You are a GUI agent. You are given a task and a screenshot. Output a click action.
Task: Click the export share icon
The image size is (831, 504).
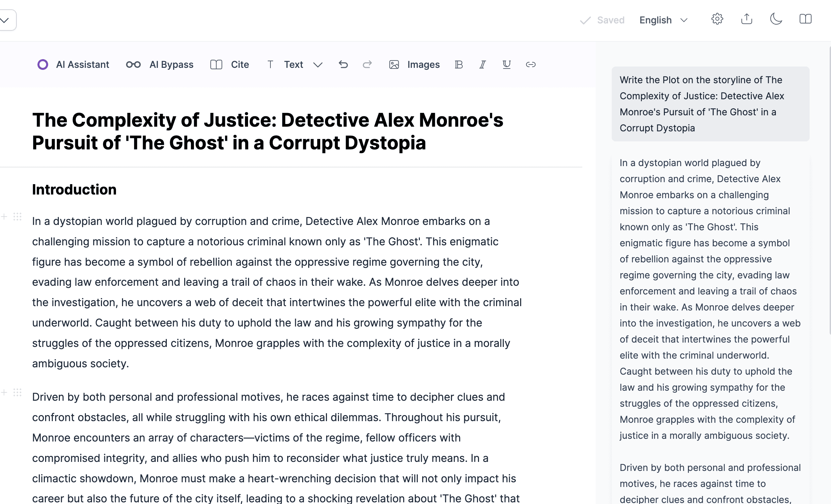pyautogui.click(x=747, y=19)
